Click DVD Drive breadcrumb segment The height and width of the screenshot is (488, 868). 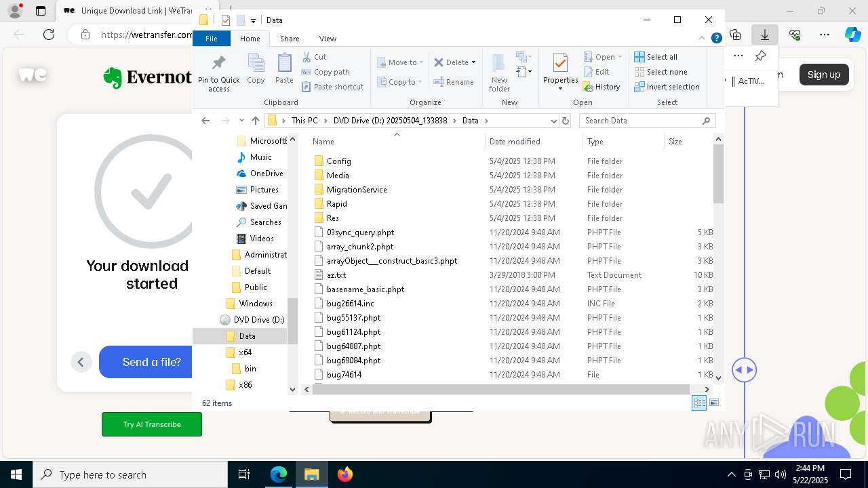[390, 121]
